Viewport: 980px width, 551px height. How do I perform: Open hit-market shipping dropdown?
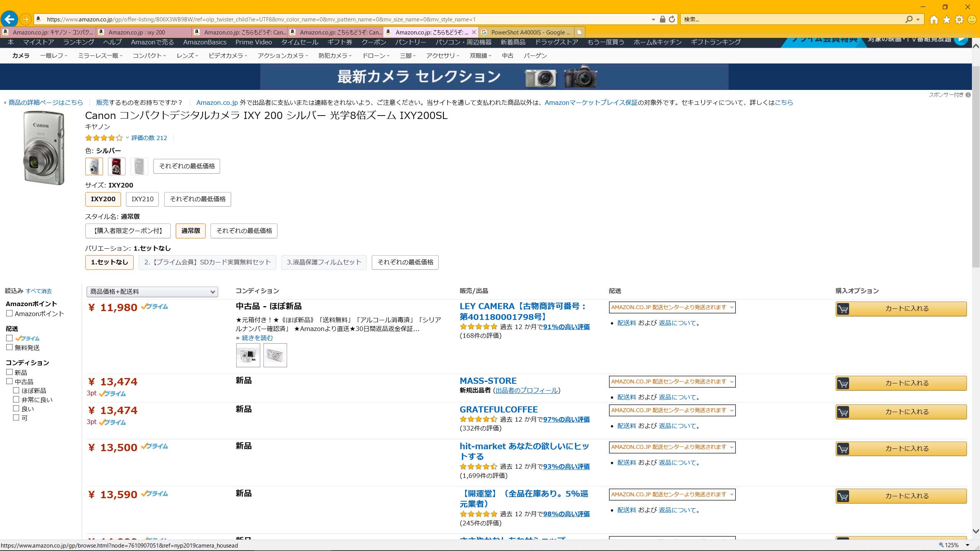click(672, 447)
